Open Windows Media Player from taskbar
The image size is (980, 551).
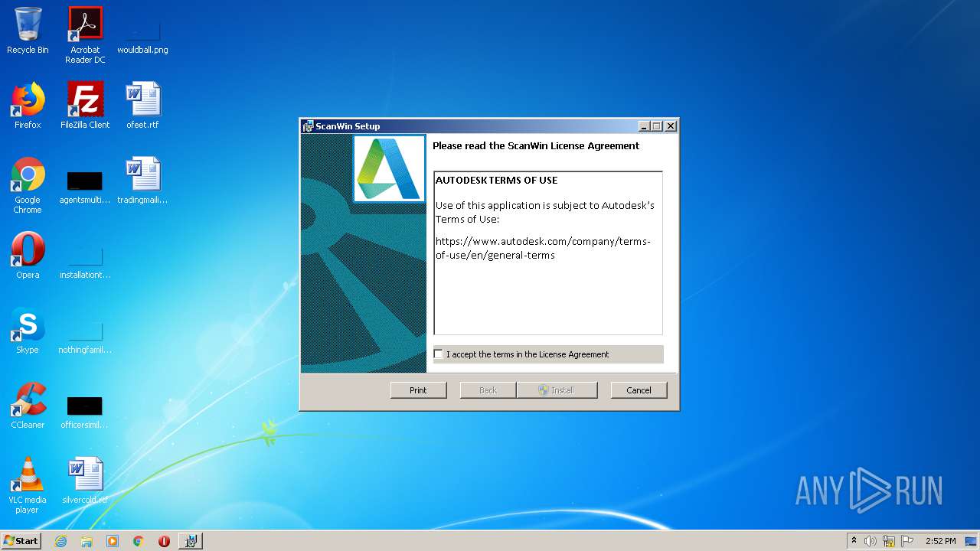(113, 541)
